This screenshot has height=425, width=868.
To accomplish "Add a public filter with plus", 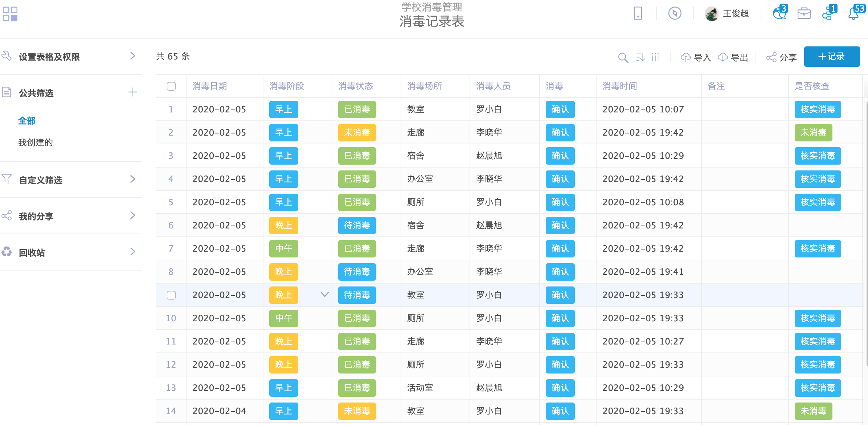I will [132, 92].
